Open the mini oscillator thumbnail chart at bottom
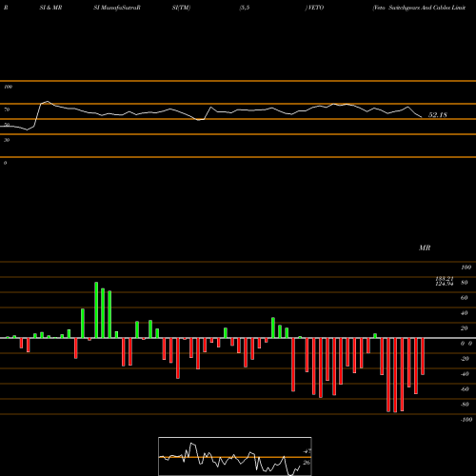 (x=235, y=456)
